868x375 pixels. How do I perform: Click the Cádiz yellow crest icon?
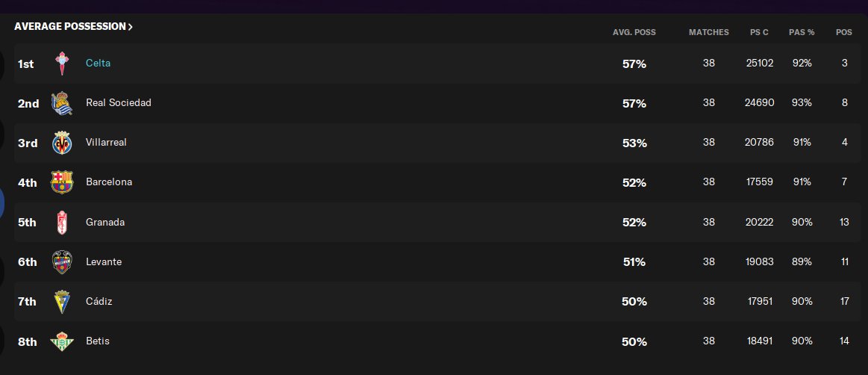pyautogui.click(x=62, y=302)
